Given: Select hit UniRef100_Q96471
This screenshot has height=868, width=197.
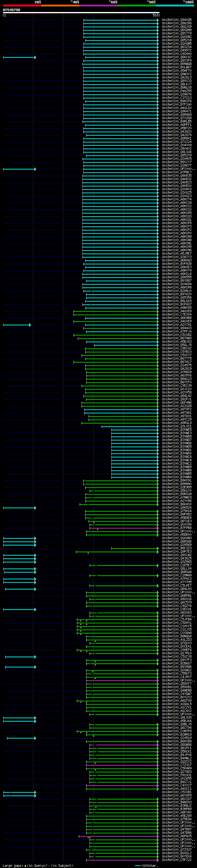Looking at the screenshot, I should 177,111.
